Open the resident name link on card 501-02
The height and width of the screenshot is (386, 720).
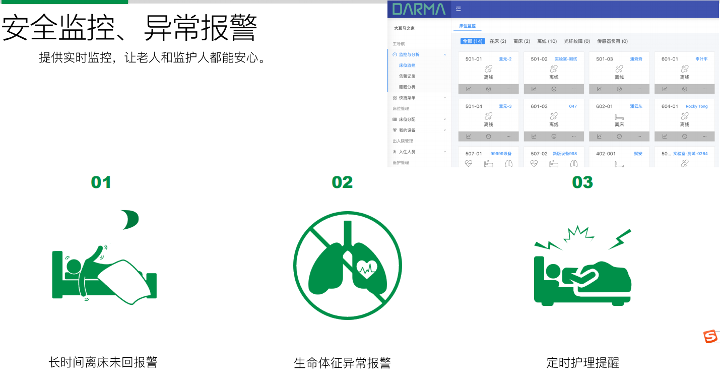(x=566, y=59)
